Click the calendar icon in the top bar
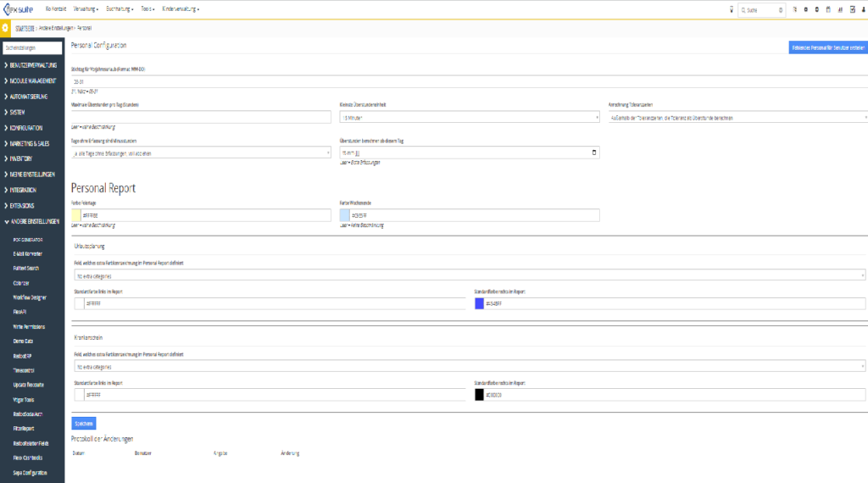 [x=828, y=9]
